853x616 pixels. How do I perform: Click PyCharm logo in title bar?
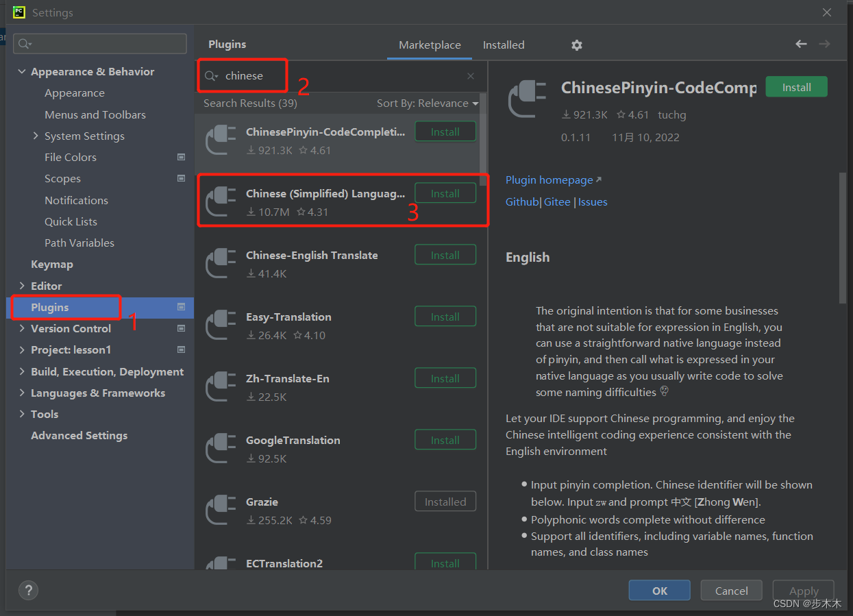point(19,12)
